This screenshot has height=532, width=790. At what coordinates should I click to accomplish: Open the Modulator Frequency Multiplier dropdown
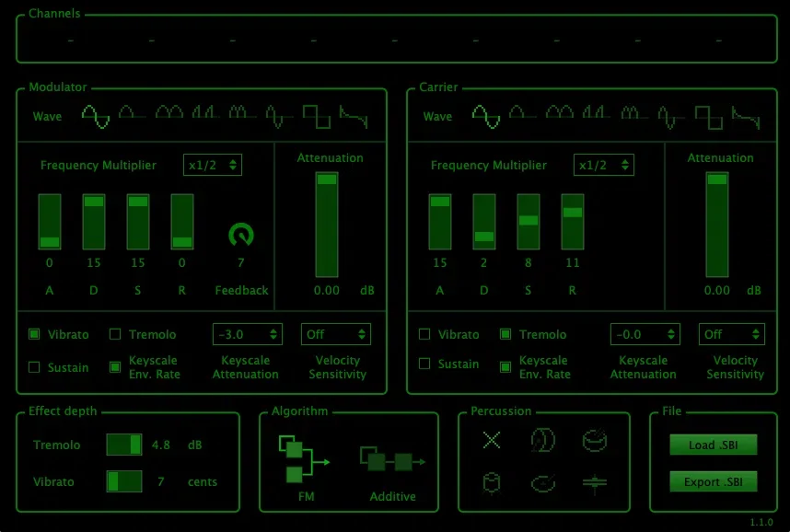pos(213,165)
